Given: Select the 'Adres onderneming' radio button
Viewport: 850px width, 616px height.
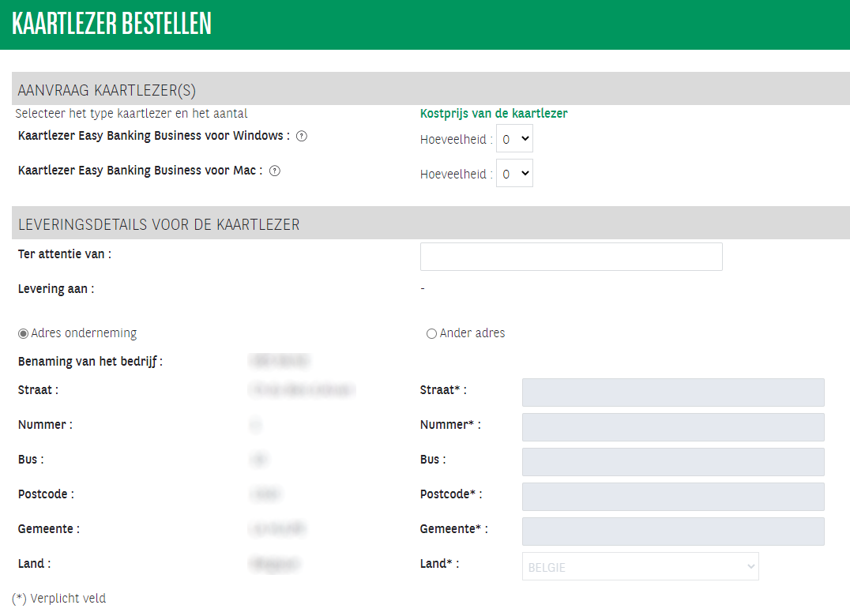Looking at the screenshot, I should click(x=23, y=333).
